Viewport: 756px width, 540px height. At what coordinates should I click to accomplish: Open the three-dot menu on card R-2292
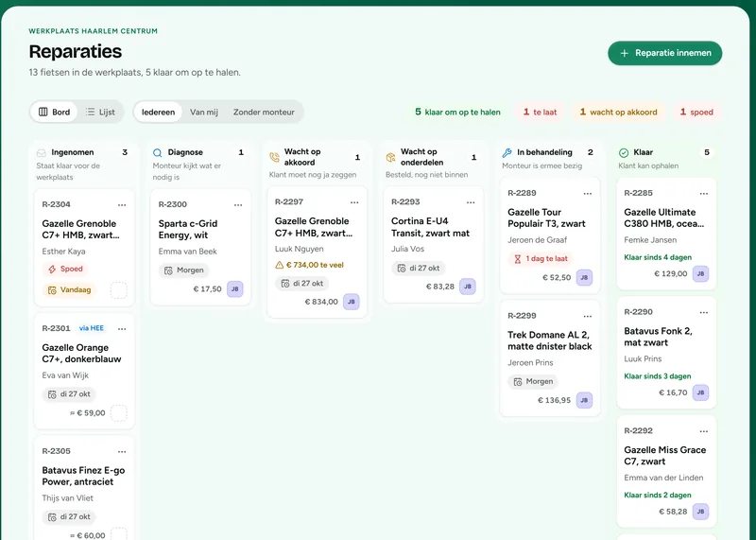[x=704, y=431]
